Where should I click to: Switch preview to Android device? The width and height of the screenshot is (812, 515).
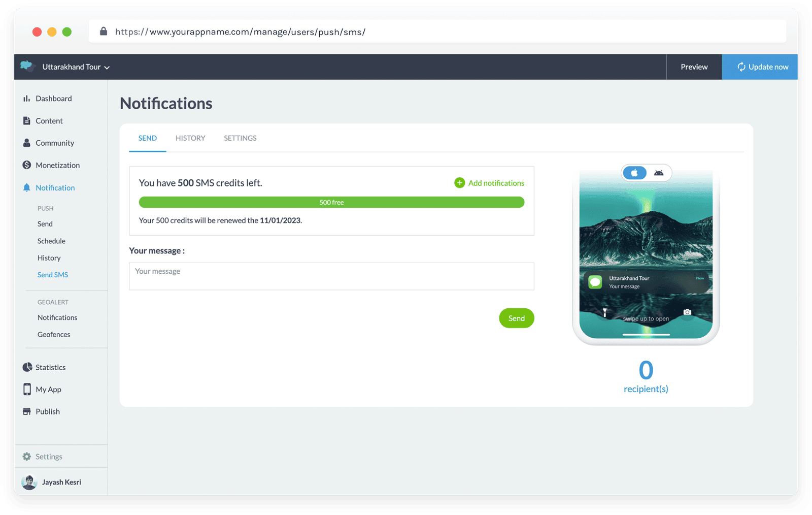659,173
